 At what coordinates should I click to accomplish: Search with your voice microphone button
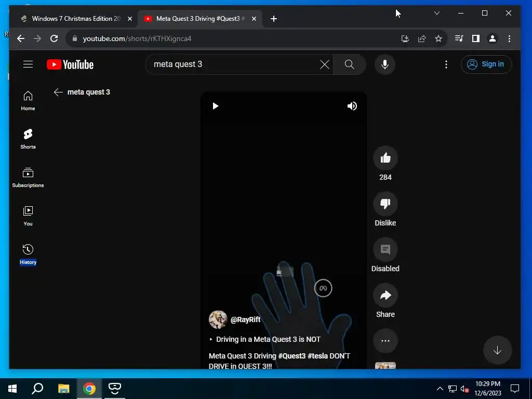(385, 64)
